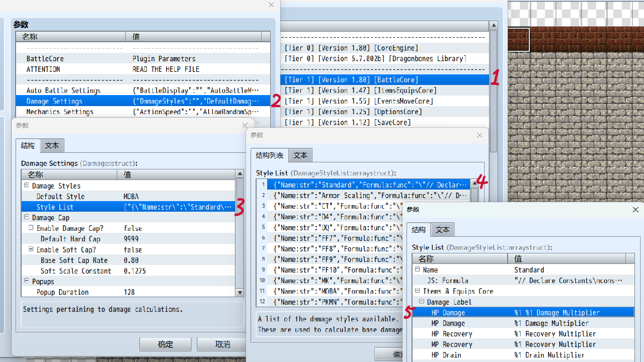This screenshot has height=362, width=644.
Task: Select 结构 tab in Damage Settings dialog
Action: point(28,145)
